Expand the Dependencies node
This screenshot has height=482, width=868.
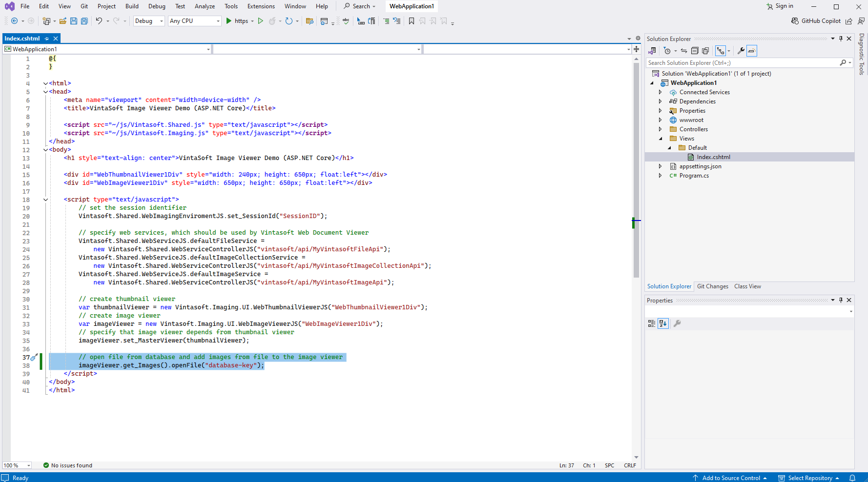pyautogui.click(x=660, y=101)
